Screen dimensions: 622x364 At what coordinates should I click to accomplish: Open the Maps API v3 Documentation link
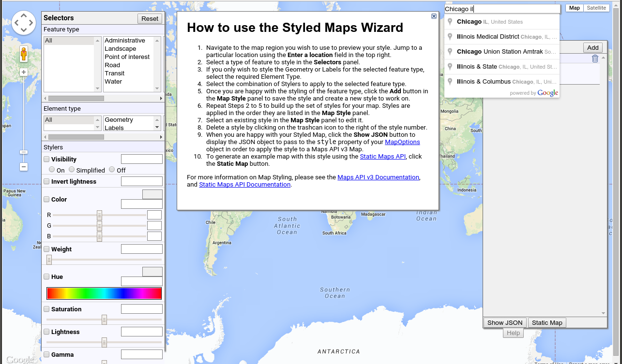pos(378,177)
